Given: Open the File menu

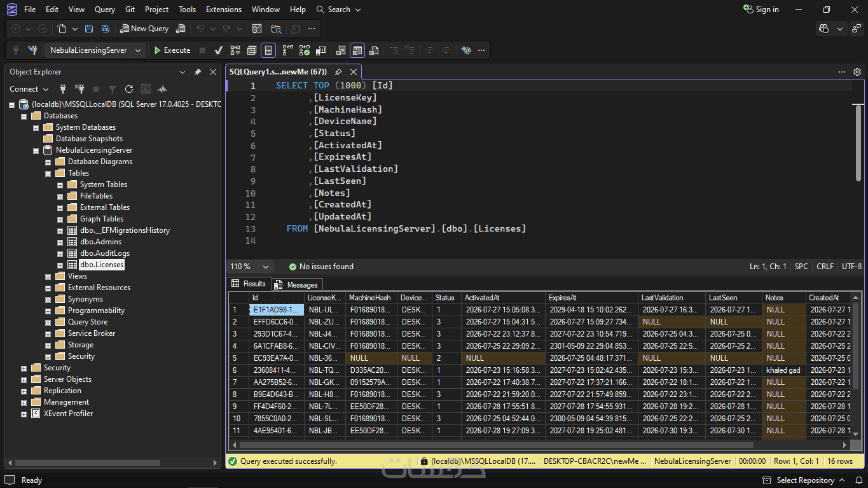Looking at the screenshot, I should click(x=30, y=10).
